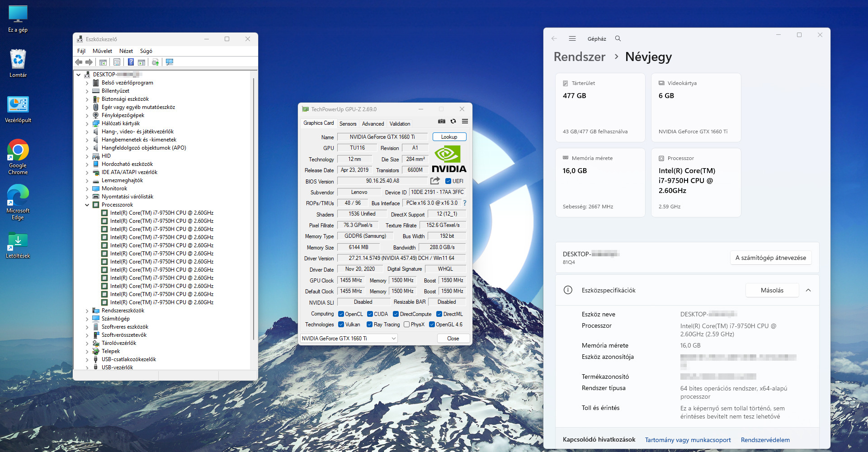
Task: Open the Súgó menu
Action: (146, 51)
